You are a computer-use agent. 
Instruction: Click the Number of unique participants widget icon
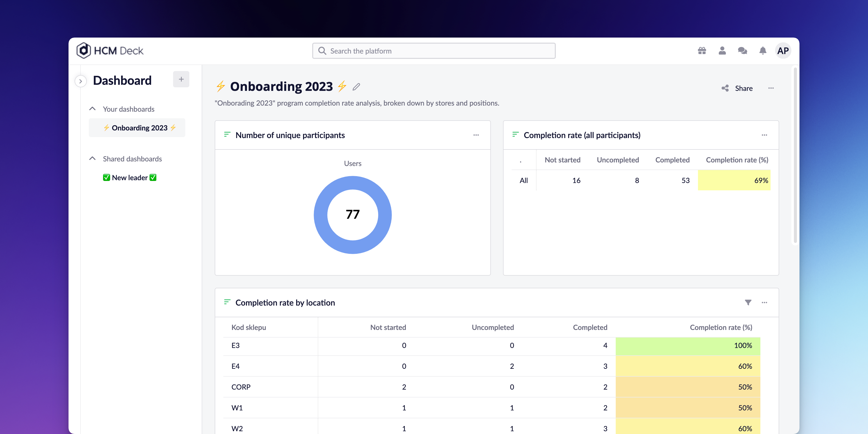tap(227, 135)
